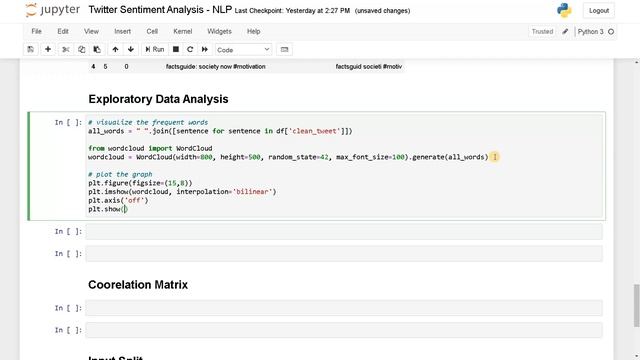Move selected cell up
The height and width of the screenshot is (360, 640).
115,49
